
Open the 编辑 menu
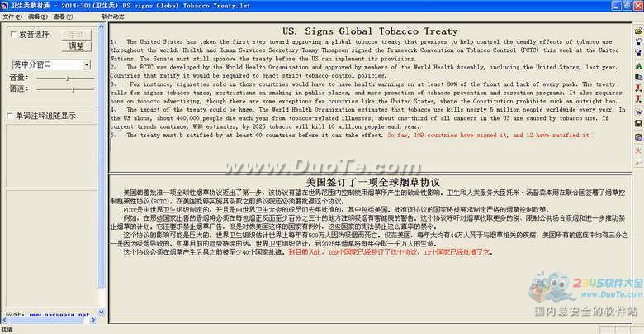click(36, 17)
